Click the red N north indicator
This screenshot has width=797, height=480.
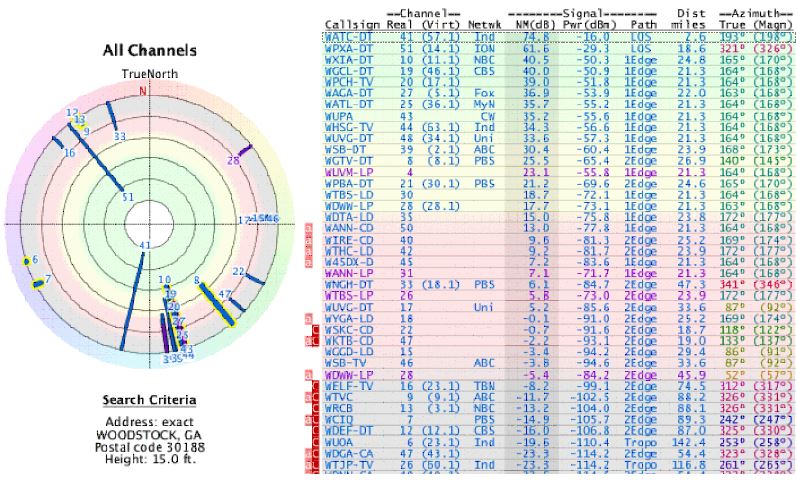143,91
